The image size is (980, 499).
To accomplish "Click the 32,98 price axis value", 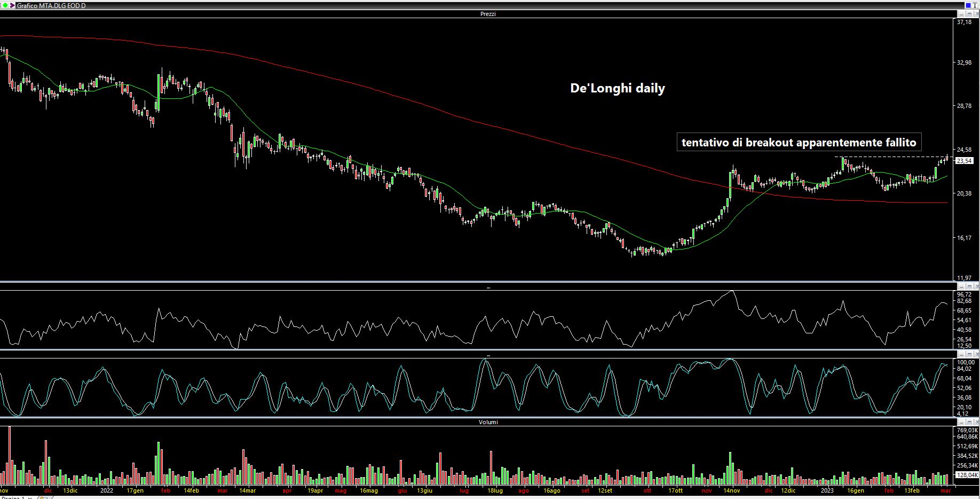I will [x=964, y=63].
